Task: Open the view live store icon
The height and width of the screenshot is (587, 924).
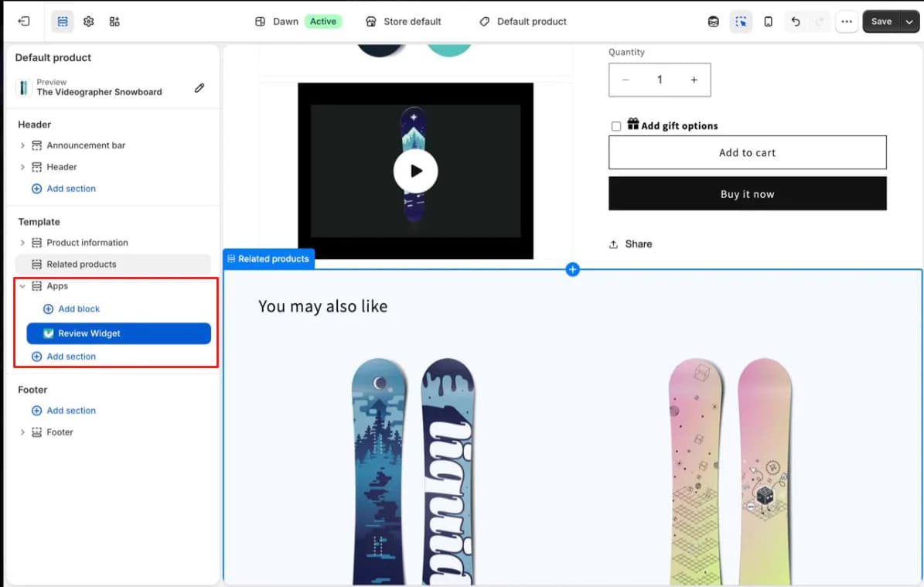Action: [x=713, y=22]
